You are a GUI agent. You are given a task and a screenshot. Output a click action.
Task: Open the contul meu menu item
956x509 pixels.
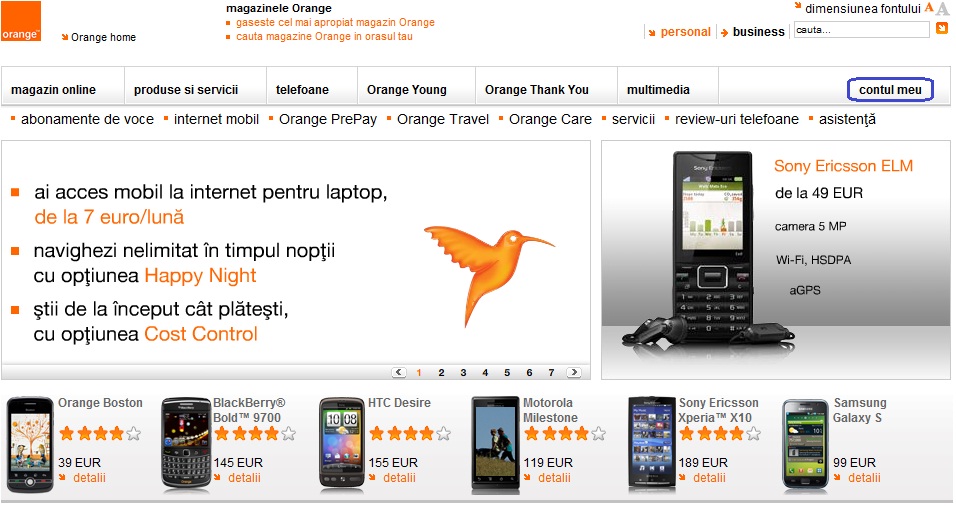[x=890, y=90]
